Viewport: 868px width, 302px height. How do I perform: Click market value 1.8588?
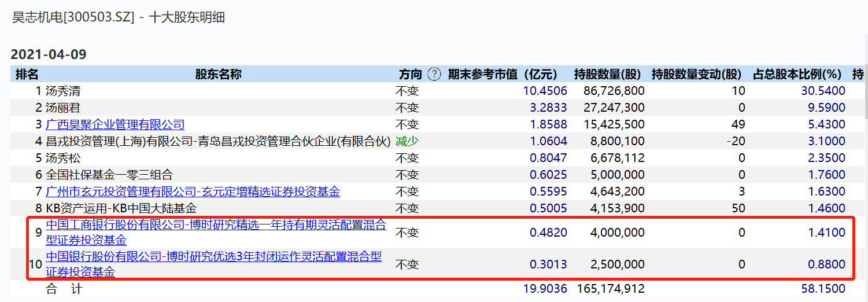point(549,124)
